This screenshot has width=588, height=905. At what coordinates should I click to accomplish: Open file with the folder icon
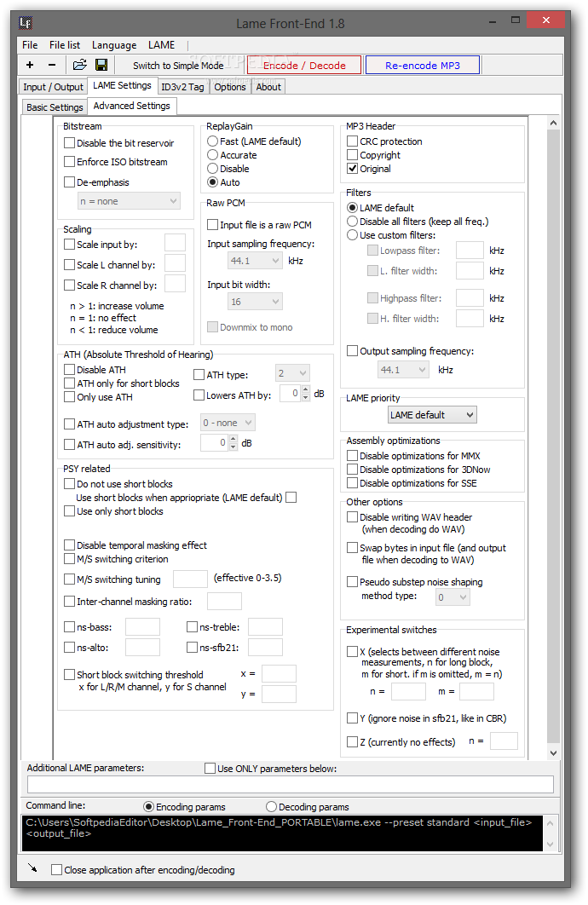[79, 66]
